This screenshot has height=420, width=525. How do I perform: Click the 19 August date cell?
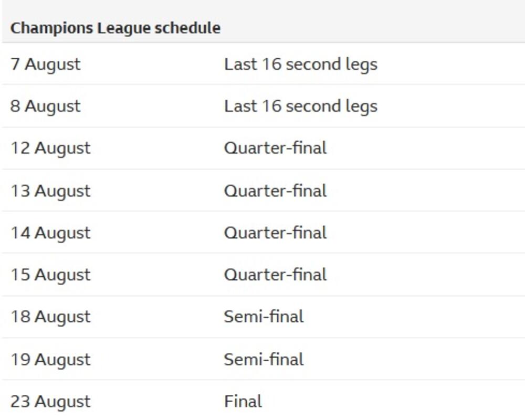click(50, 359)
